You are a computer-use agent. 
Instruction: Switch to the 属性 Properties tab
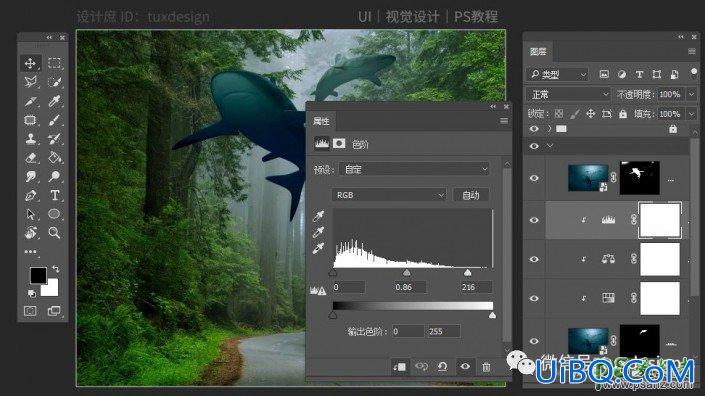point(321,121)
